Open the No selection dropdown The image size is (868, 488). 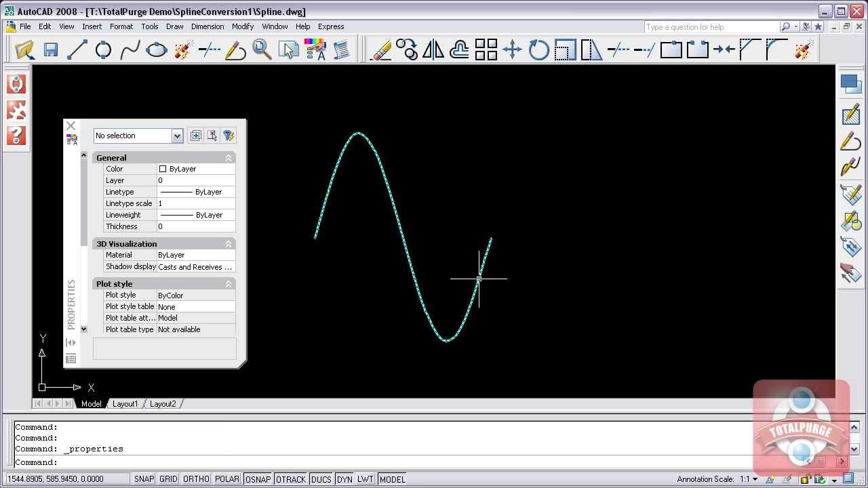coord(177,136)
